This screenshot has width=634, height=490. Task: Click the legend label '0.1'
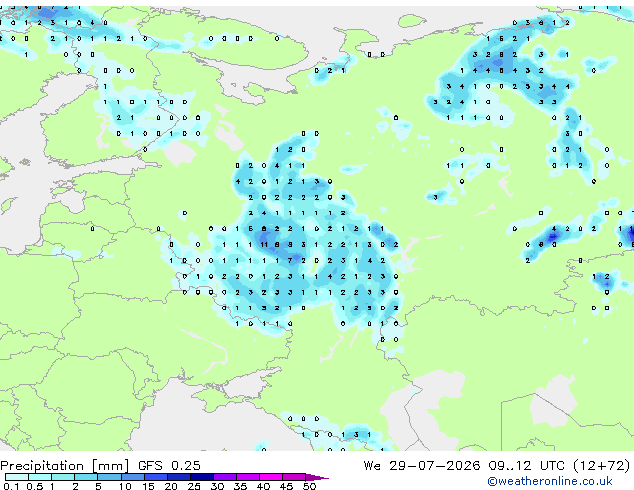(11, 486)
